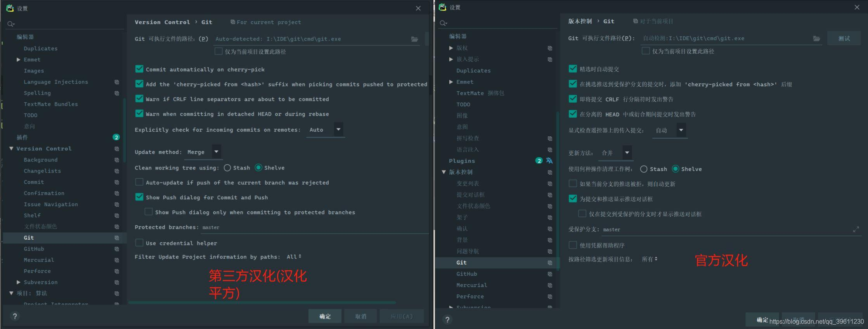The image size is (868, 329).
Task: Toggle Warn if CRLF line separators checkbox
Action: point(139,99)
